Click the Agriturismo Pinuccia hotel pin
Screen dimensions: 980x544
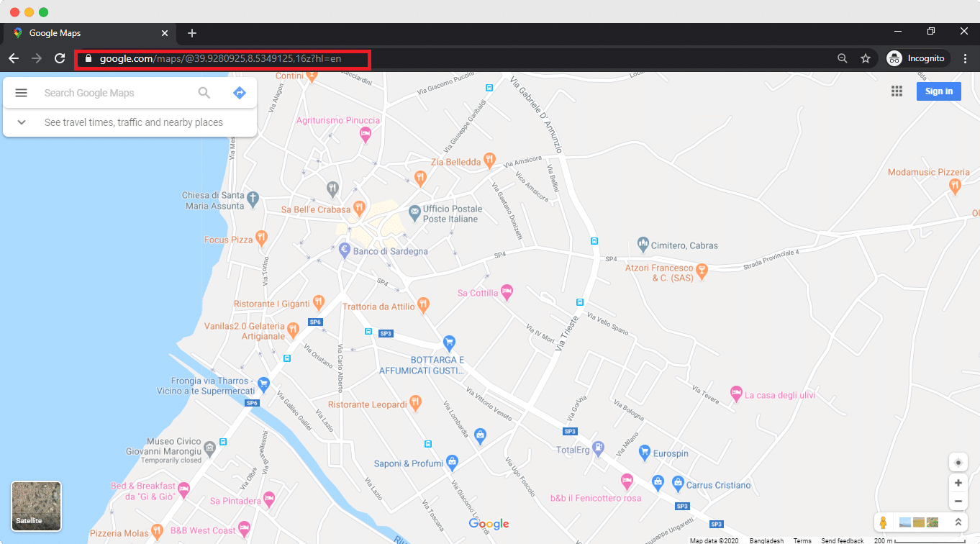pos(366,133)
